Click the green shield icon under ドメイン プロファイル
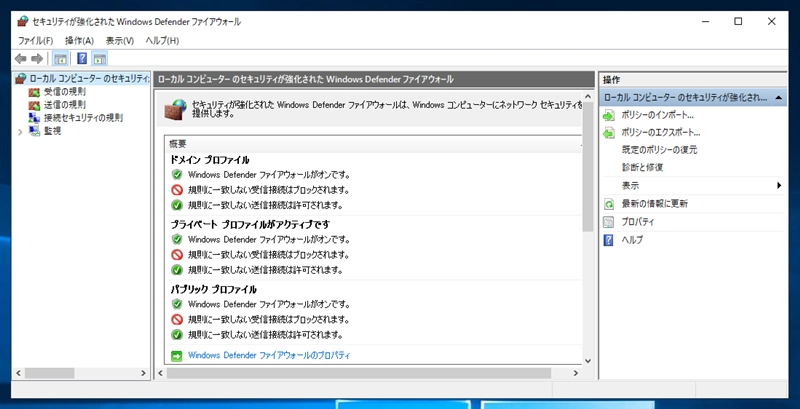This screenshot has height=409, width=800. tap(177, 174)
